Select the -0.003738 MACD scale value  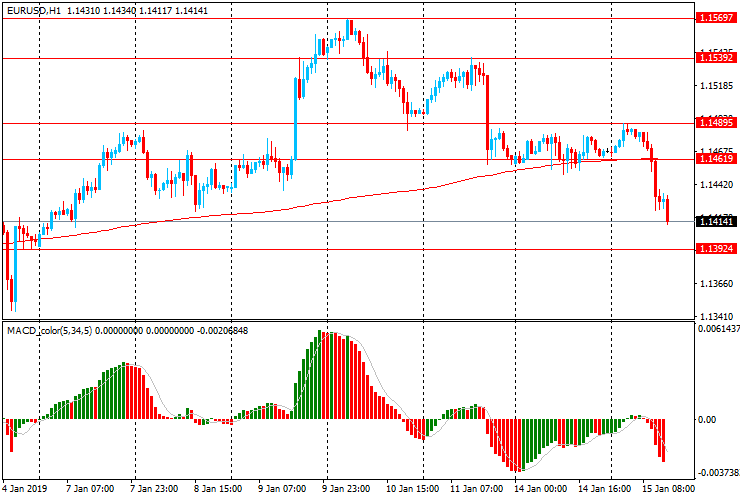[x=717, y=473]
